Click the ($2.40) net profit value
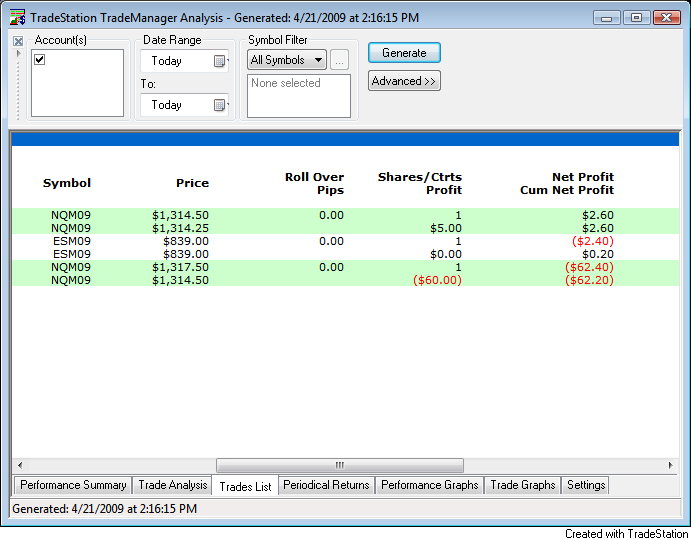Viewport: 691px width, 540px height. (x=593, y=241)
